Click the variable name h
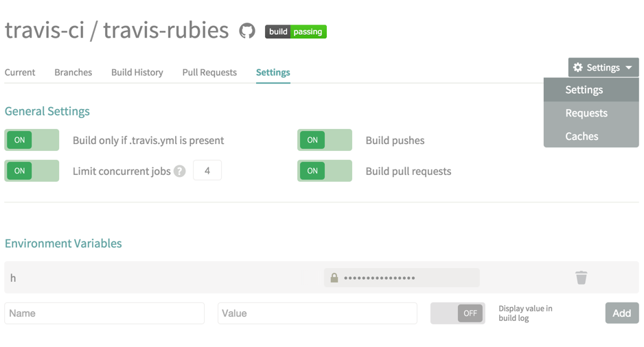 [13, 278]
